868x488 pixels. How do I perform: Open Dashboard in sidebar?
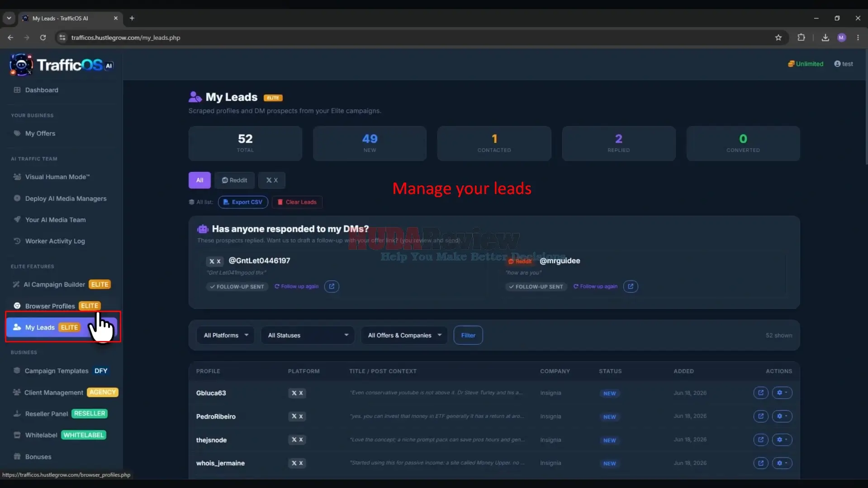click(x=42, y=90)
